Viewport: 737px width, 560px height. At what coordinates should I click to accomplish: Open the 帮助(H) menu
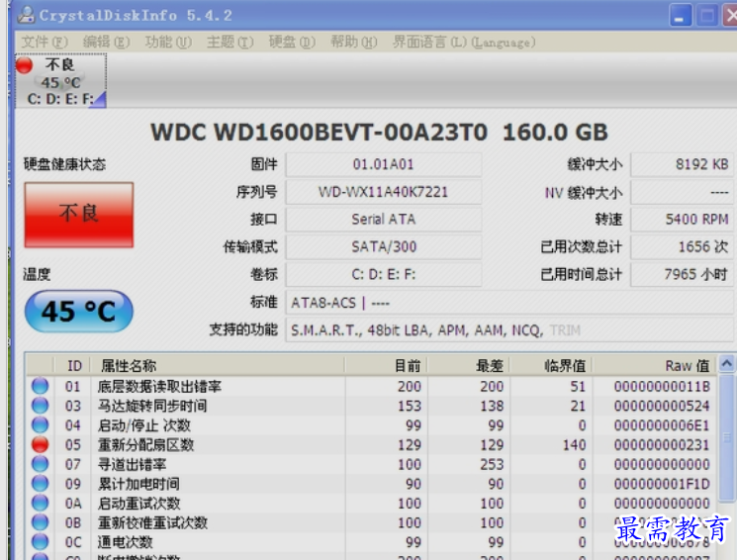pyautogui.click(x=354, y=43)
